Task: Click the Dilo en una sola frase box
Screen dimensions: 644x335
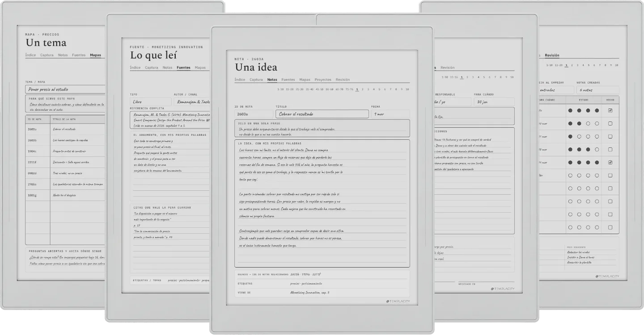Action: pos(322,128)
